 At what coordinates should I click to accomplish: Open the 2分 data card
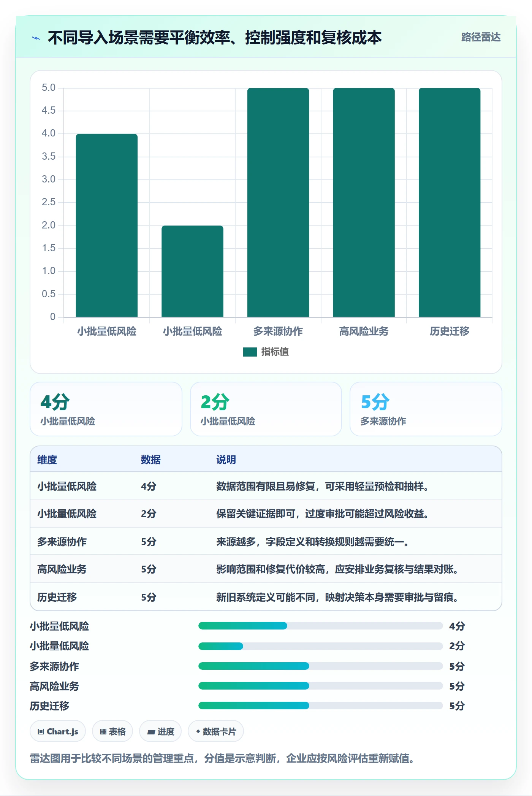266,409
